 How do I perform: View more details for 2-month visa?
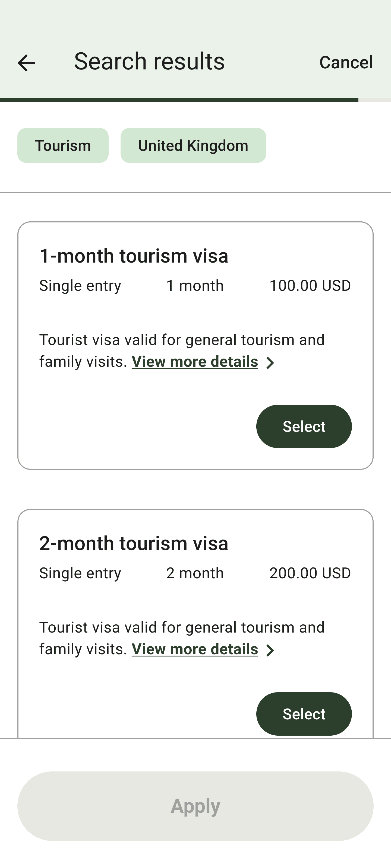click(x=195, y=649)
